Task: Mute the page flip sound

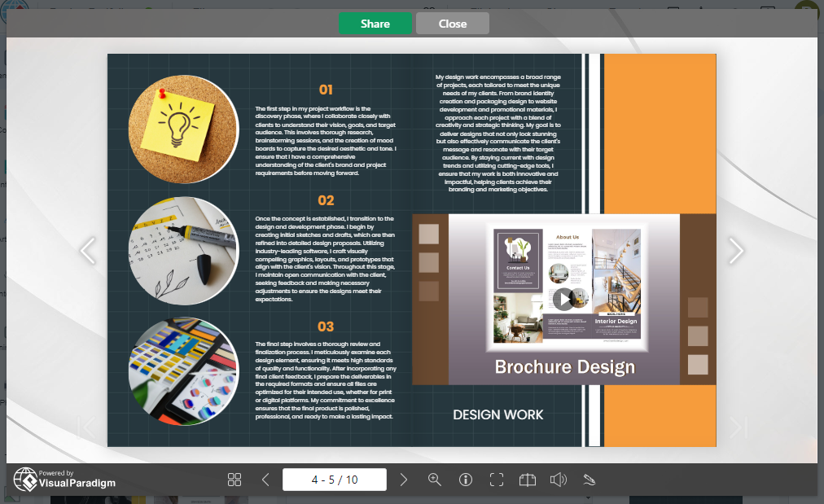Action: point(558,480)
